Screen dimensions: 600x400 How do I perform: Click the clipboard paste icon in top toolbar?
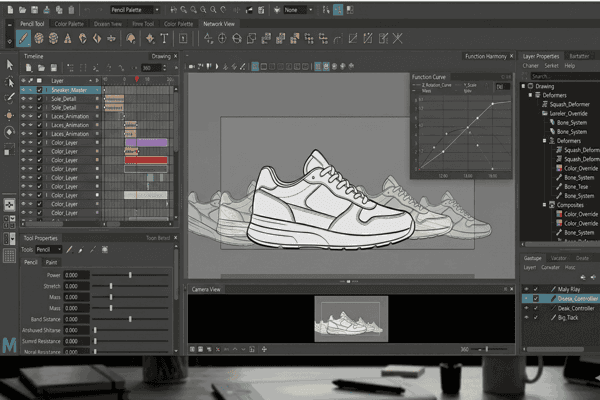tap(71, 10)
